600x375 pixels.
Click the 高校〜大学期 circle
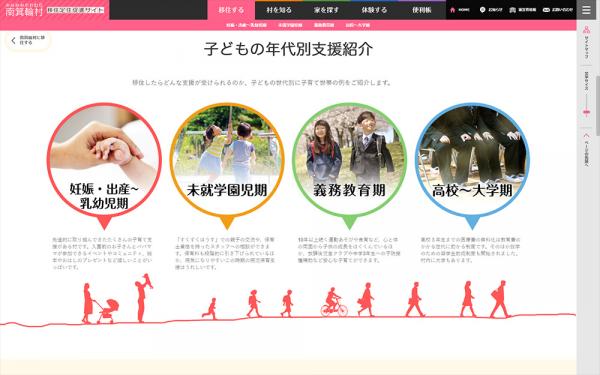(472, 160)
